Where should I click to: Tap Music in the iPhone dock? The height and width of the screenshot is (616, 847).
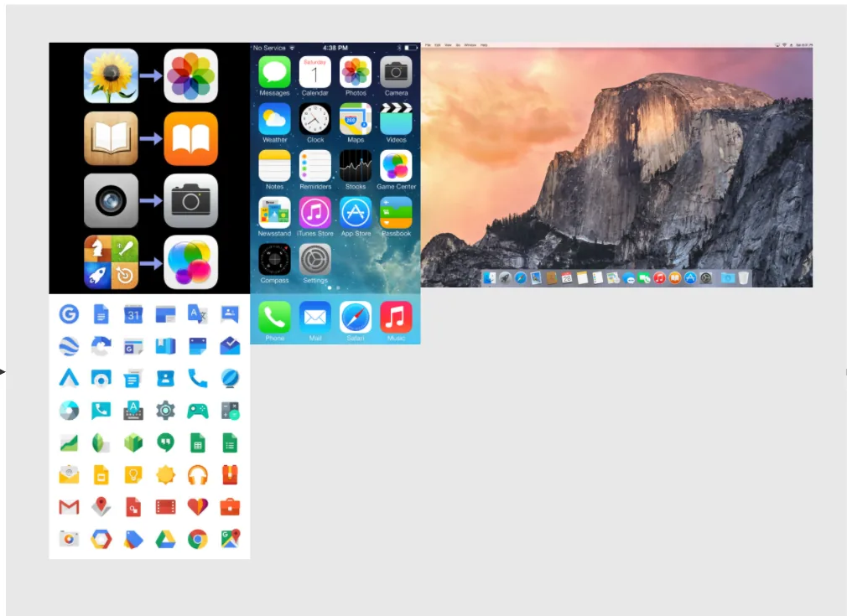click(x=396, y=318)
